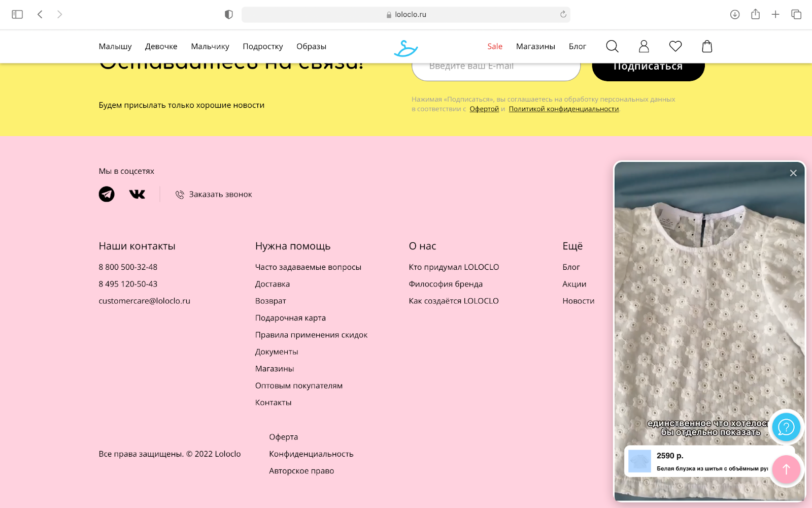Screen dimensions: 812x508
Task: Open Кто придумал LOLOCLO
Action: click(x=454, y=267)
